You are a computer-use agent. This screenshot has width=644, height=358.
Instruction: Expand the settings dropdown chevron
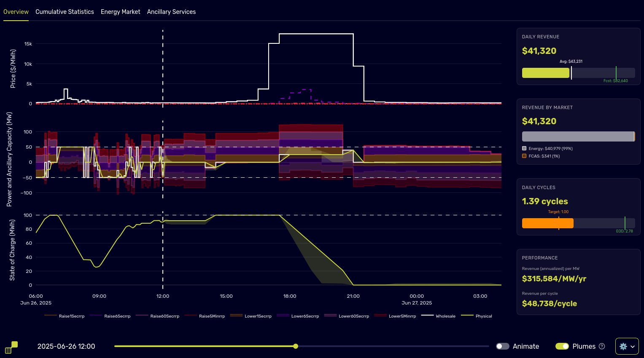click(633, 347)
